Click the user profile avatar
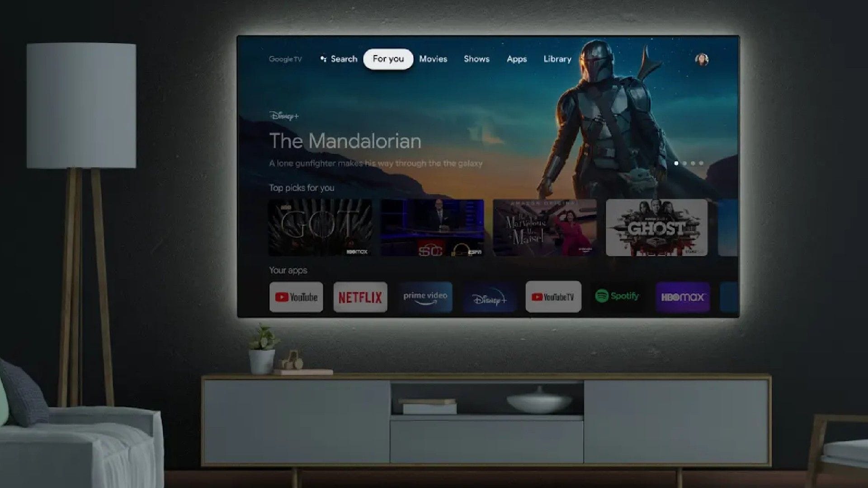Viewport: 868px width, 488px height. (x=702, y=59)
